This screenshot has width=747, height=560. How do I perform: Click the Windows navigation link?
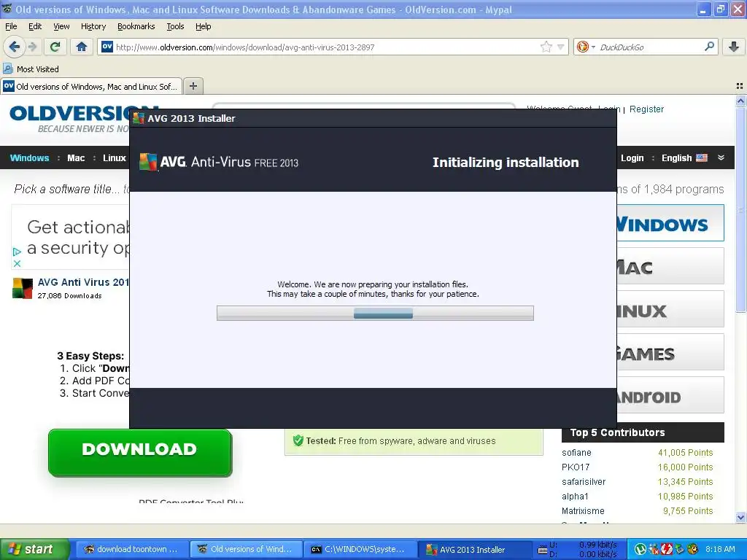point(29,158)
